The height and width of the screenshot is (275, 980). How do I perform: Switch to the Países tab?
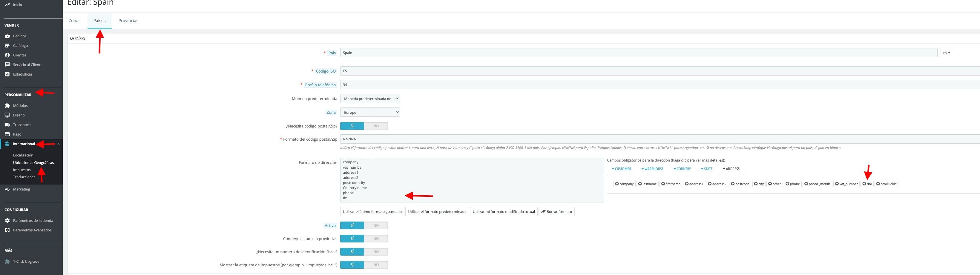point(99,21)
